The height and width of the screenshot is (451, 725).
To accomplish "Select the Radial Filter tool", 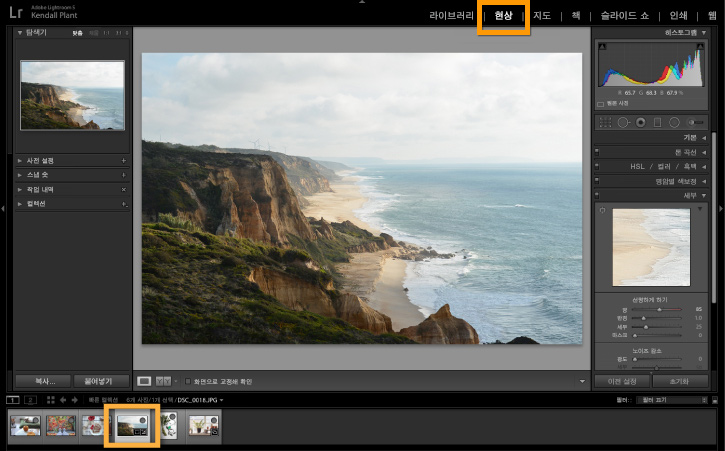I will 674,123.
